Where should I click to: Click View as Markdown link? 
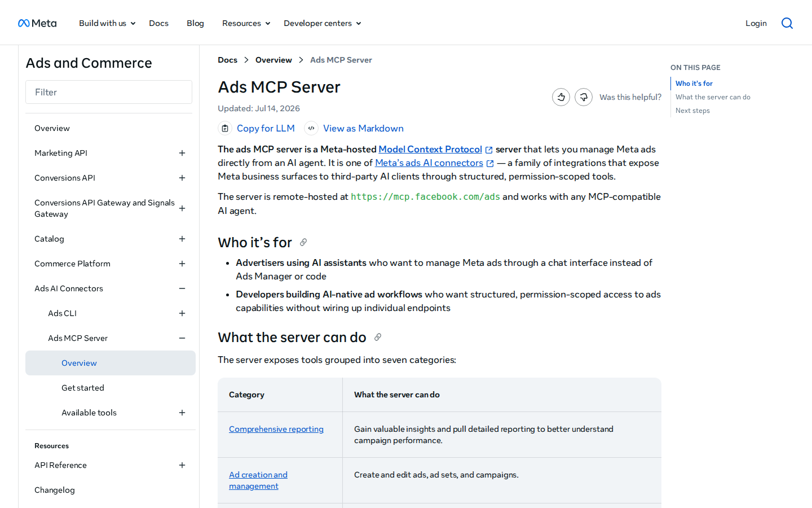click(x=363, y=128)
